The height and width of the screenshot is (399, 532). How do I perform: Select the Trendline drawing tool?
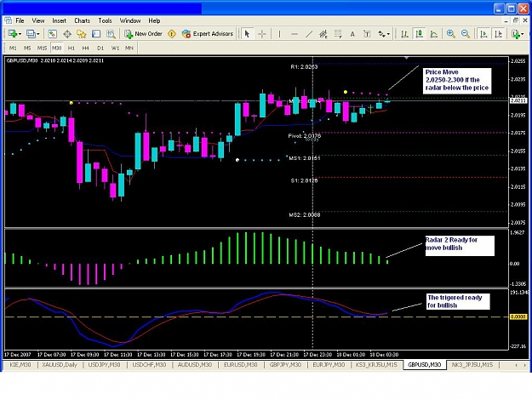point(309,34)
